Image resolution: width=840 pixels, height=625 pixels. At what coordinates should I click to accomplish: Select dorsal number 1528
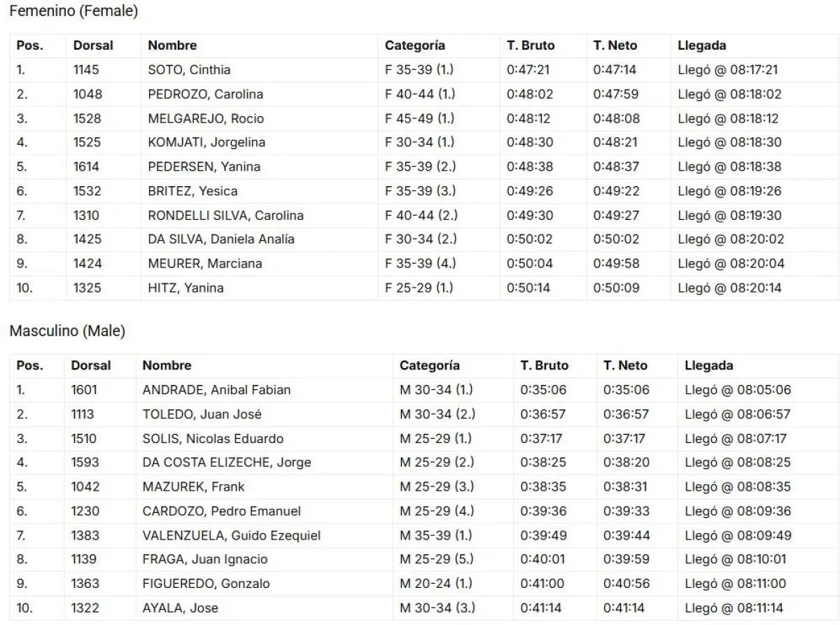click(87, 118)
